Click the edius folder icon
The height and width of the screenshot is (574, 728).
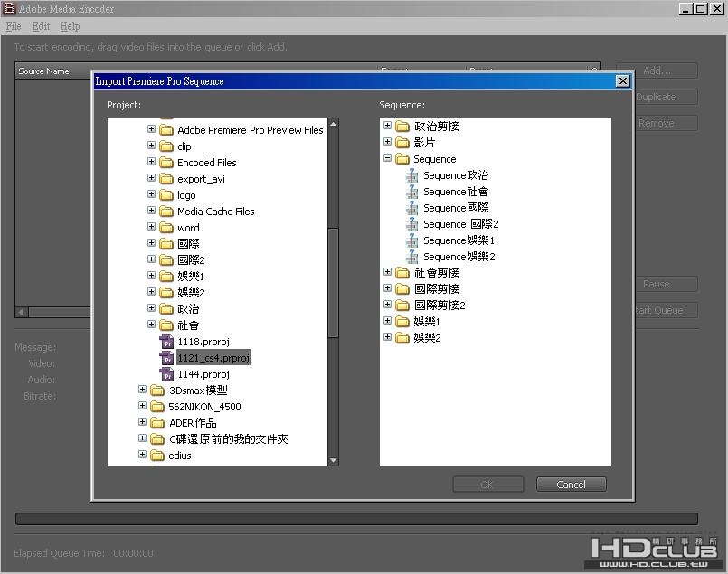pos(157,456)
